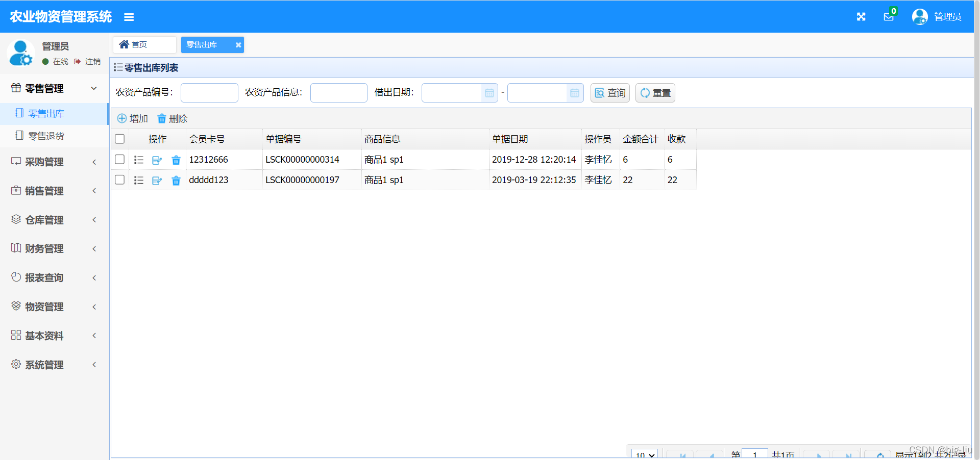
Task: Focus the 农资产品信息 input field
Action: (x=339, y=93)
